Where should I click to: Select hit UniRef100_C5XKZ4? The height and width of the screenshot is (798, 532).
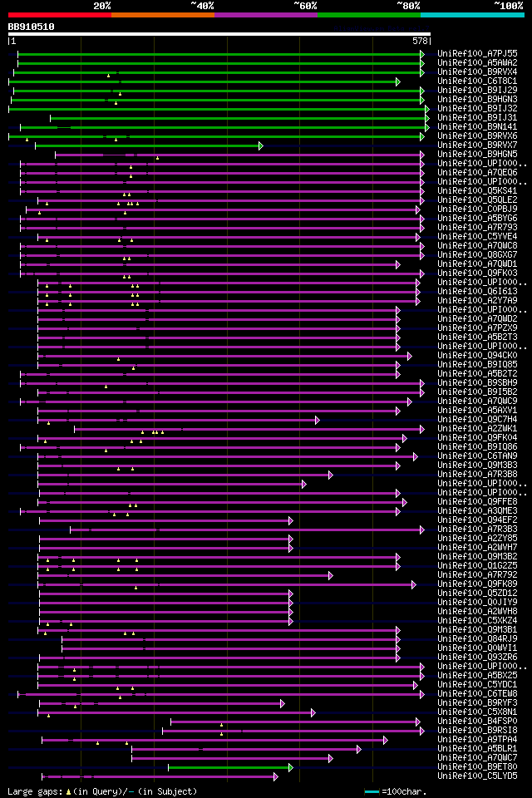pos(477,622)
